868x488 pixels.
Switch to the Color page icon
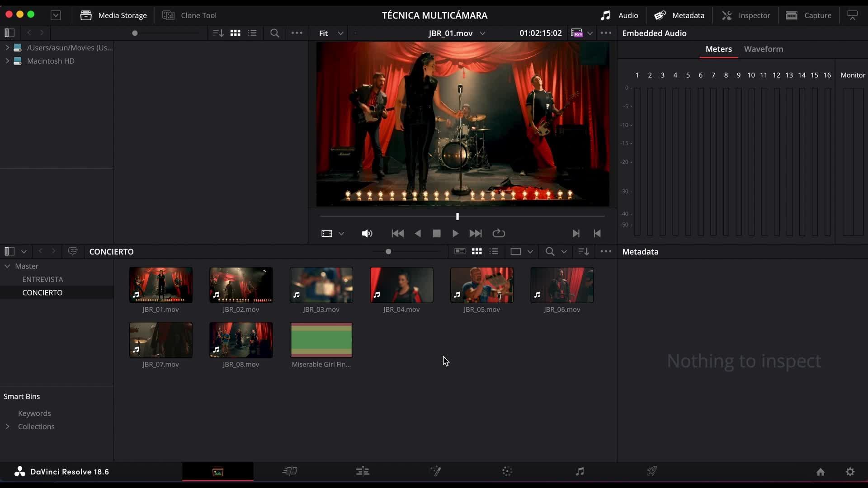[x=507, y=472]
